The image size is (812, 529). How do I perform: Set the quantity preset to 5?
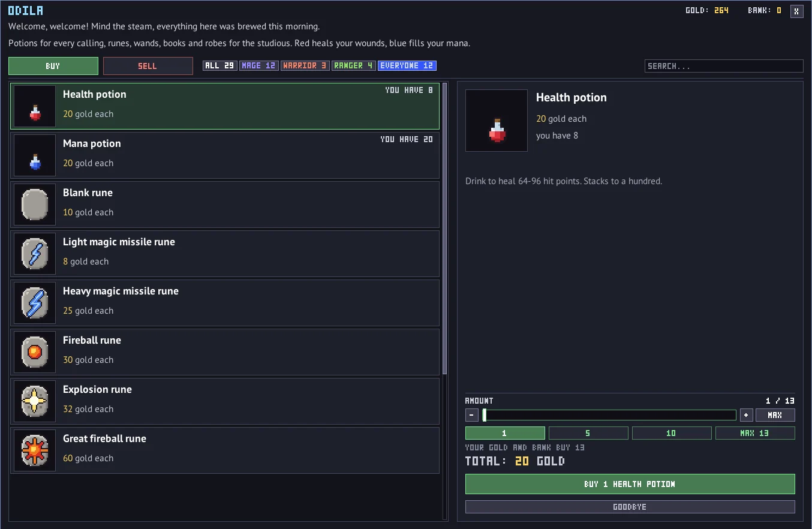(x=588, y=433)
